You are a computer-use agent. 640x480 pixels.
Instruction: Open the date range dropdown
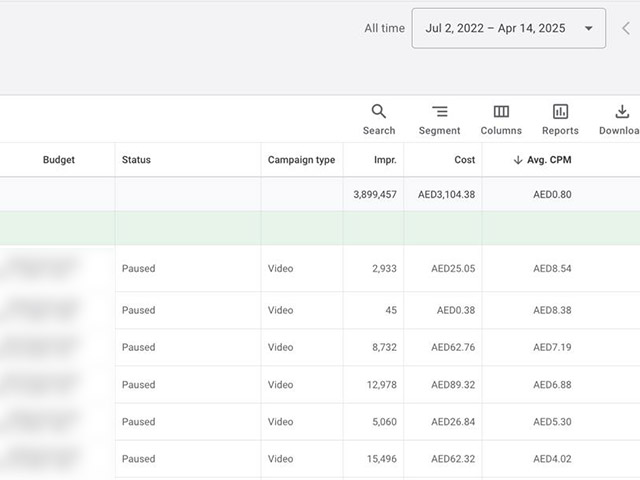[509, 28]
